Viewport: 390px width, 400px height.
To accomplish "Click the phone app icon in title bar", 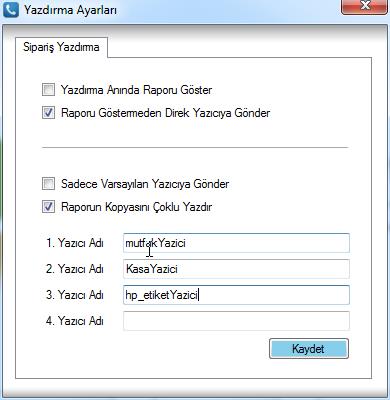I will pyautogui.click(x=11, y=9).
